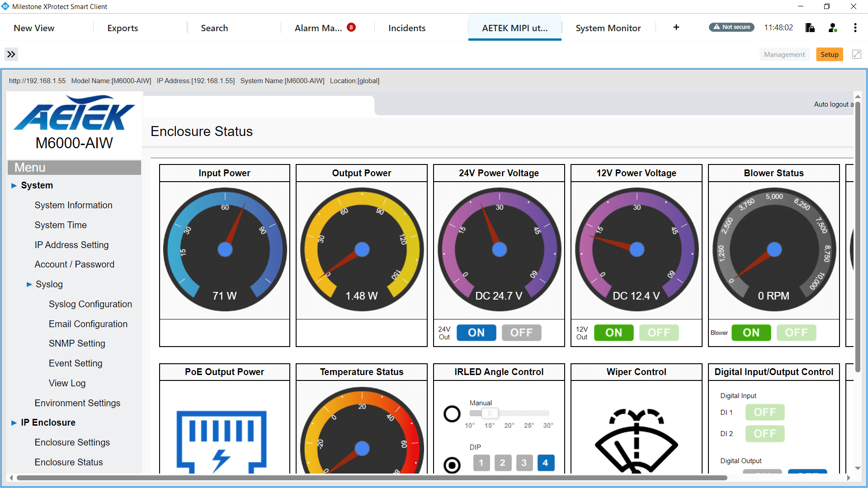
Task: Select the DIP IRLED angle radio button
Action: (452, 465)
